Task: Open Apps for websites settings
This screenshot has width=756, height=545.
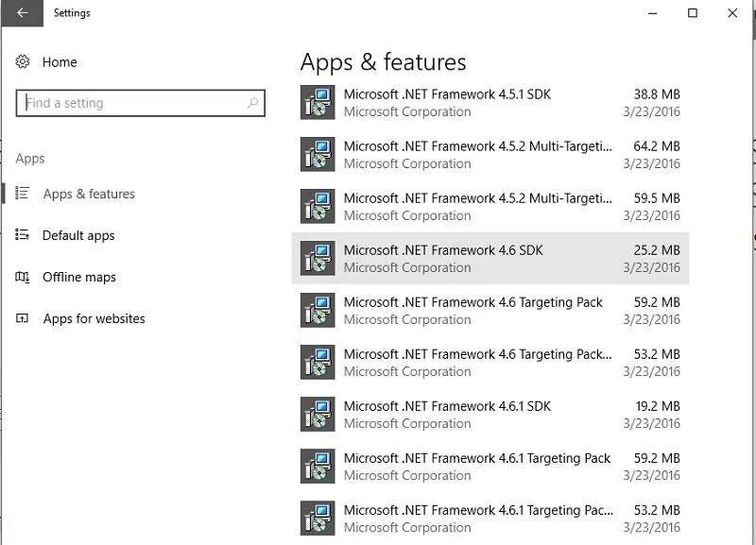Action: pos(94,318)
